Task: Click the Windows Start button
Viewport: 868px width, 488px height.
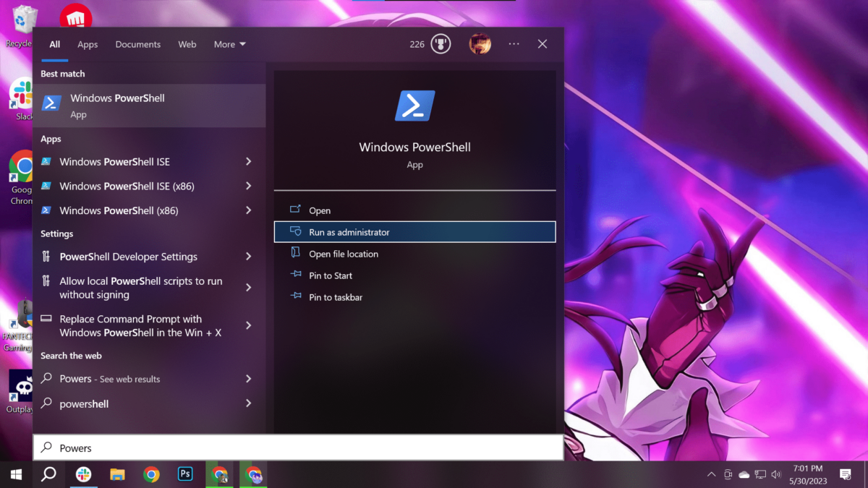Action: point(16,474)
